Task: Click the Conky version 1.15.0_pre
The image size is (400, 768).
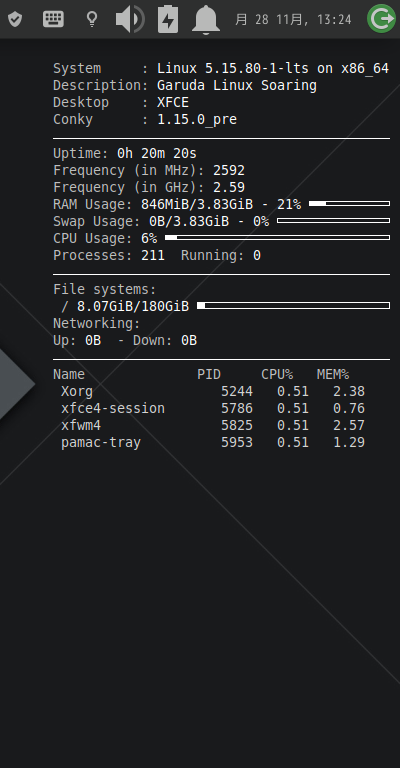Action: tap(197, 120)
